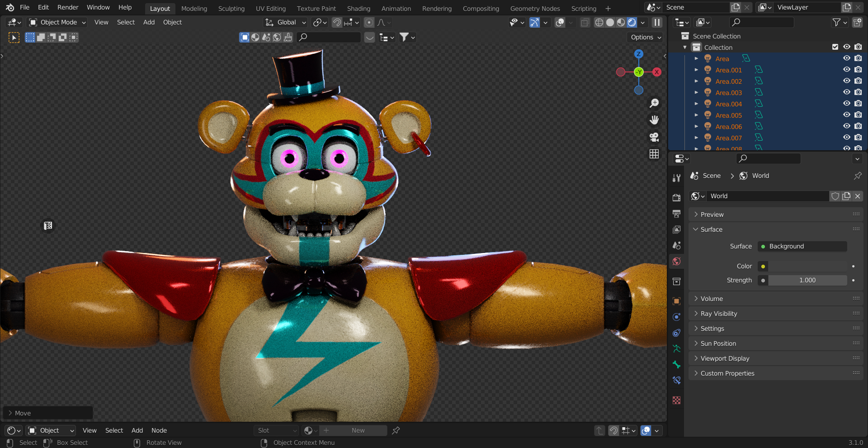
Task: Open the Scene properties tab
Action: pos(676,245)
